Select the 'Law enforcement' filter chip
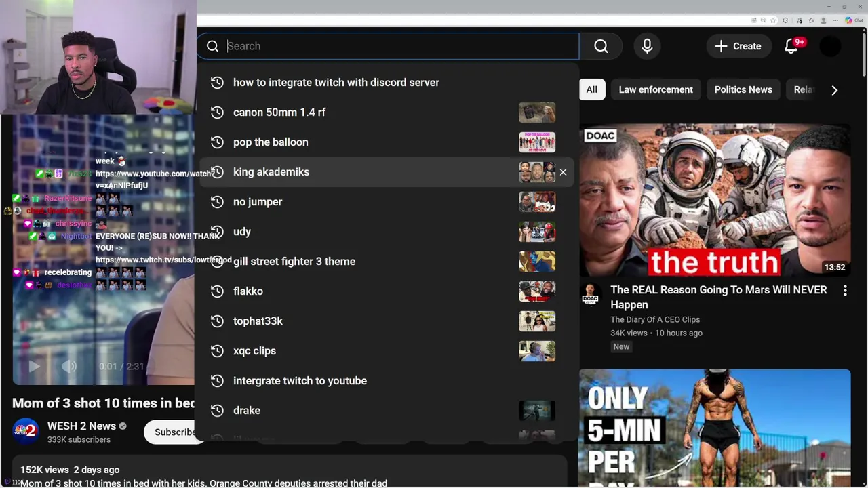Viewport: 868px width, 488px height. pyautogui.click(x=656, y=89)
